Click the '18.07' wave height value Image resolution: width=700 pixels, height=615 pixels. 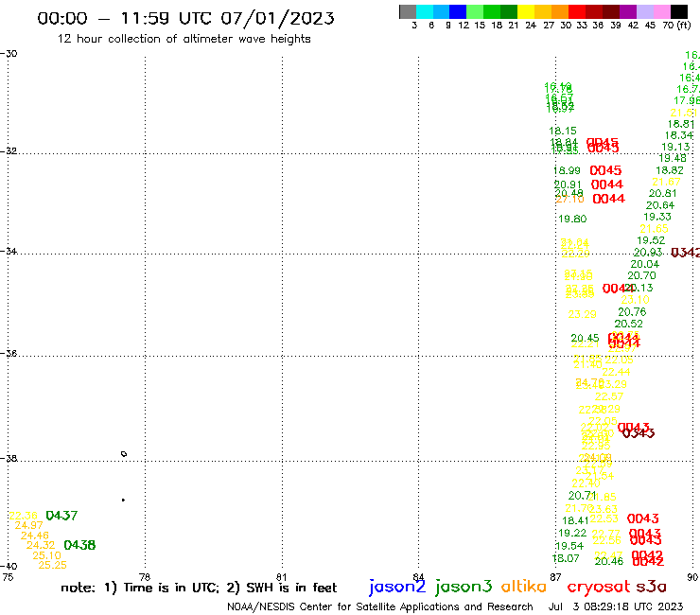(x=566, y=558)
